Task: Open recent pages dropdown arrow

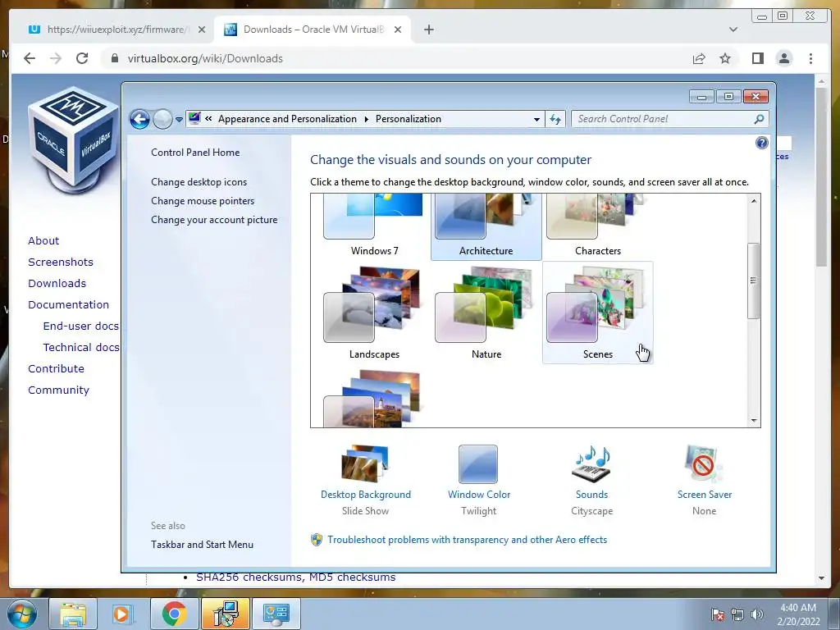Action: [179, 120]
